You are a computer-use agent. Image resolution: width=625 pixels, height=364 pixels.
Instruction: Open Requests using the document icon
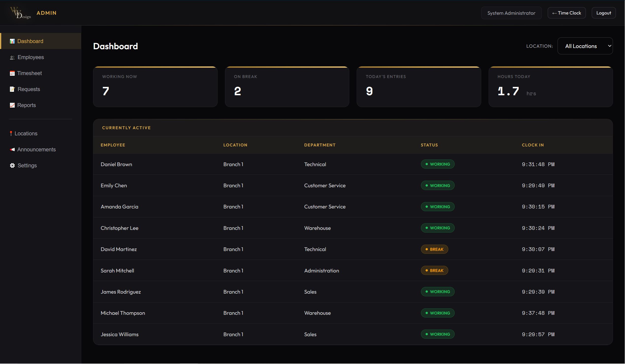tap(12, 89)
